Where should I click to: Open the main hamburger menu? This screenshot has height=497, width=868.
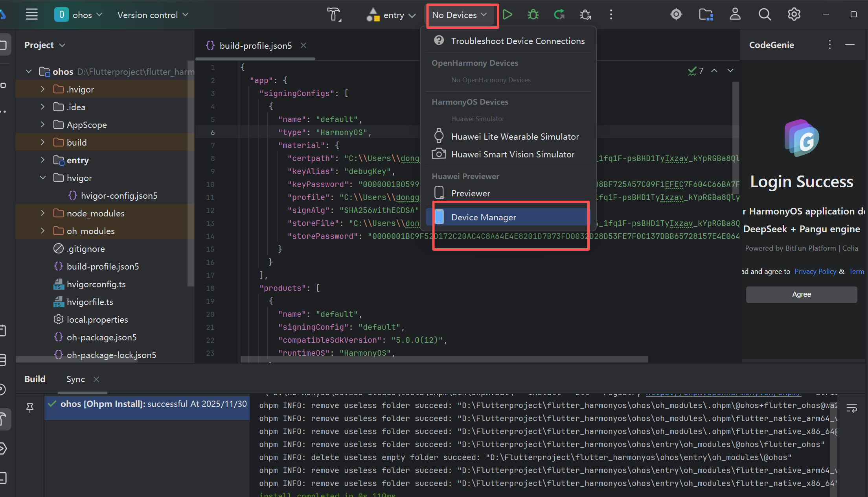point(32,15)
